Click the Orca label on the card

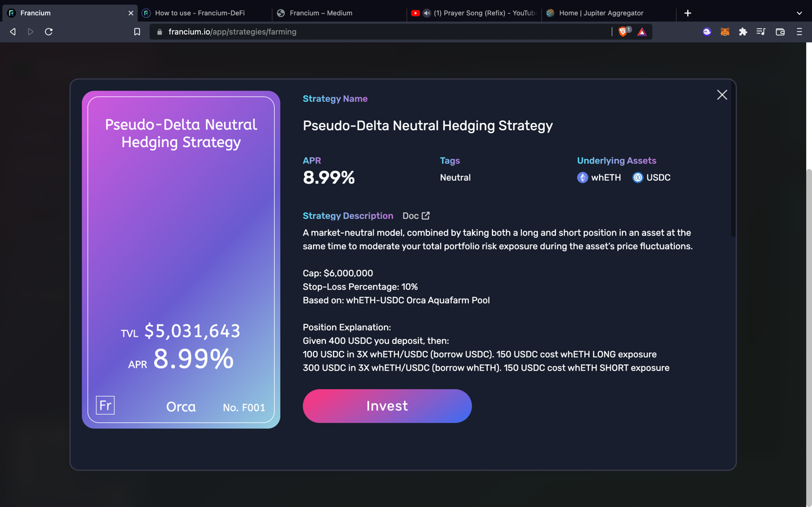pyautogui.click(x=181, y=406)
